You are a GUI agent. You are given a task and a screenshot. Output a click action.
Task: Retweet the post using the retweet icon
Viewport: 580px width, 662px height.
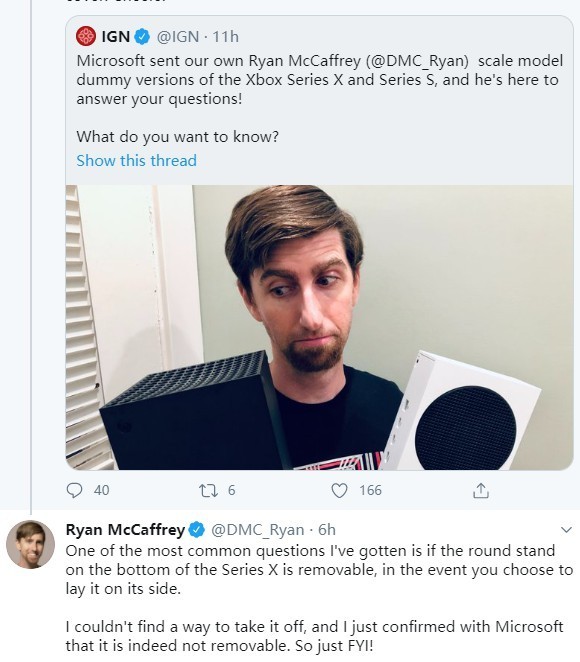[x=208, y=491]
